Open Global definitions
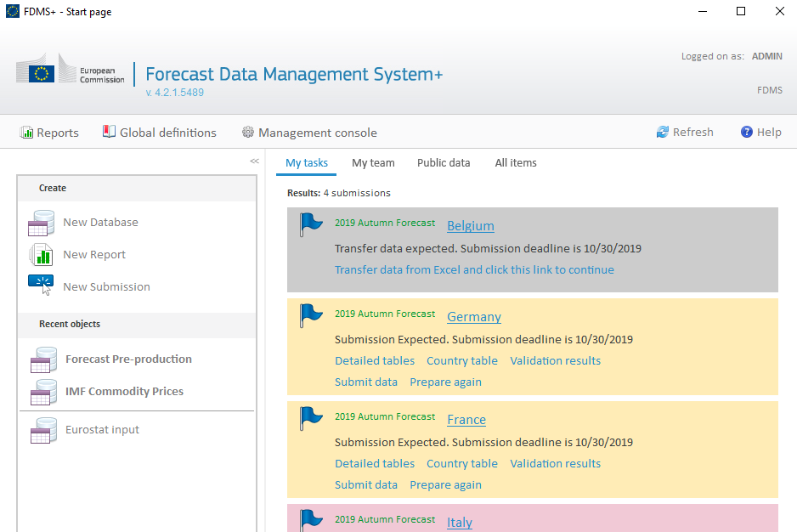This screenshot has height=532, width=797. (160, 133)
